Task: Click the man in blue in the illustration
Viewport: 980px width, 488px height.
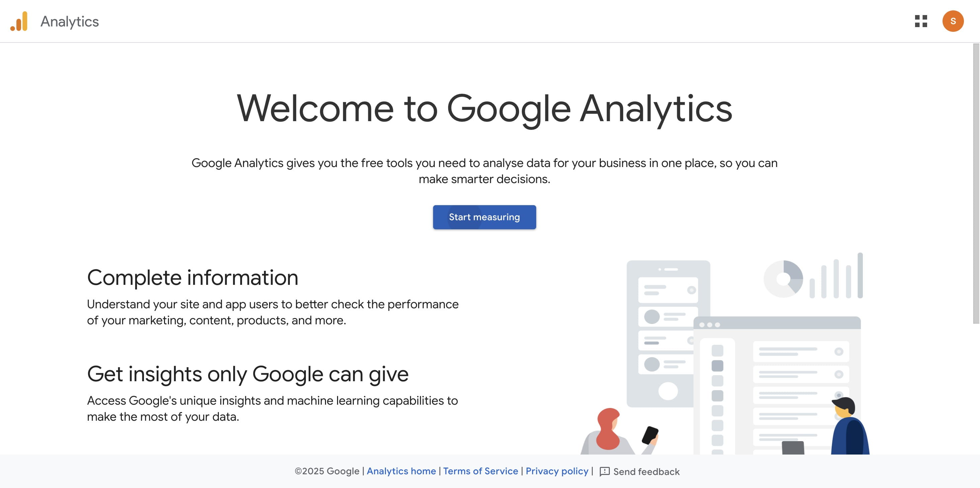Action: pos(848,426)
